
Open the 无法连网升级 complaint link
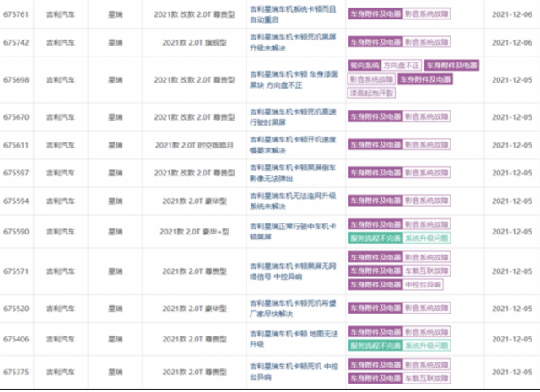point(293,201)
